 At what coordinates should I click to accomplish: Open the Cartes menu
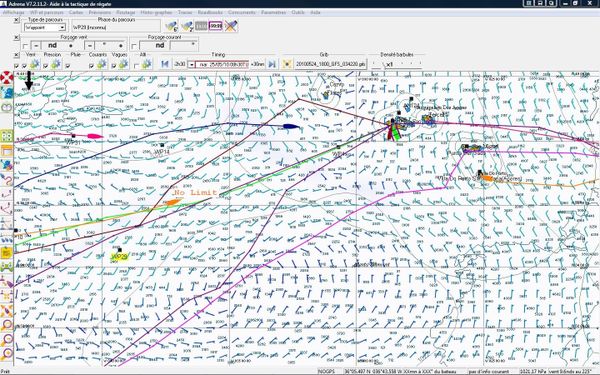point(76,13)
